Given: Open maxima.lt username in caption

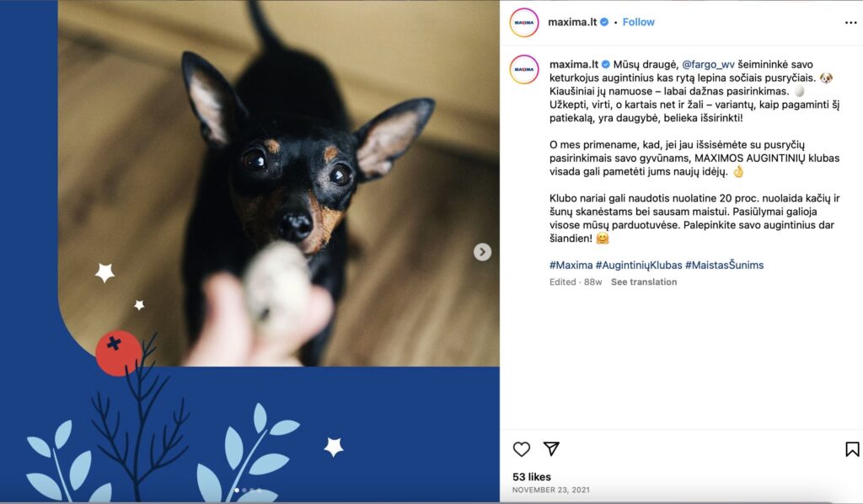Looking at the screenshot, I should 573,64.
